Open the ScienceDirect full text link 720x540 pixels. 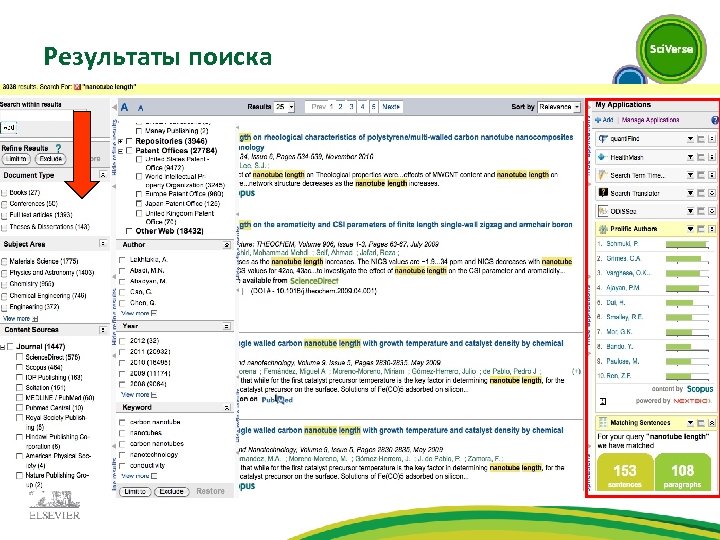pyautogui.click(x=314, y=281)
